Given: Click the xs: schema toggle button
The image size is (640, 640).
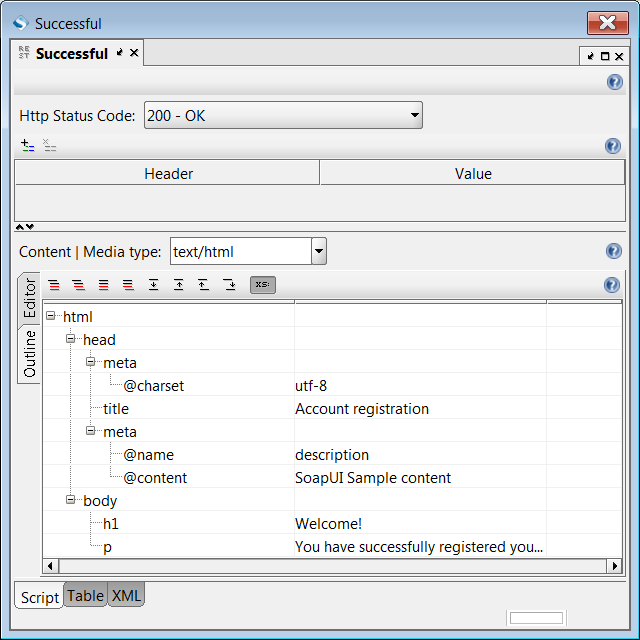Looking at the screenshot, I should [x=262, y=285].
